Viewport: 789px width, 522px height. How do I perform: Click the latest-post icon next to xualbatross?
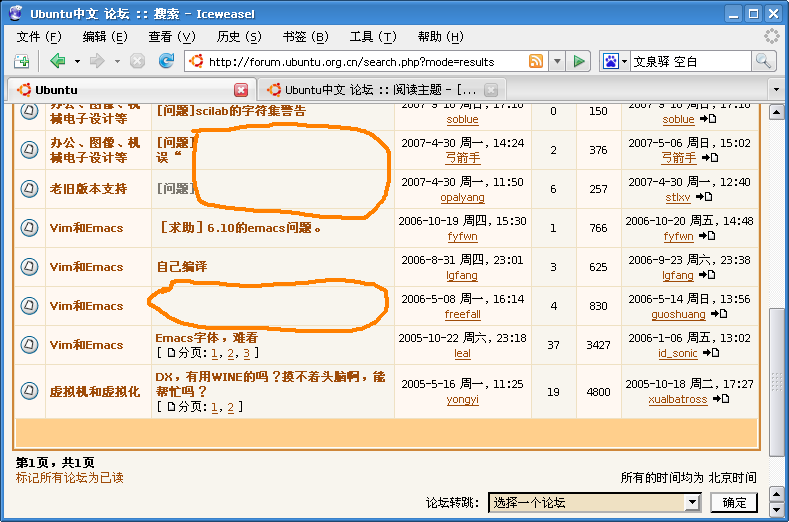[x=721, y=399]
